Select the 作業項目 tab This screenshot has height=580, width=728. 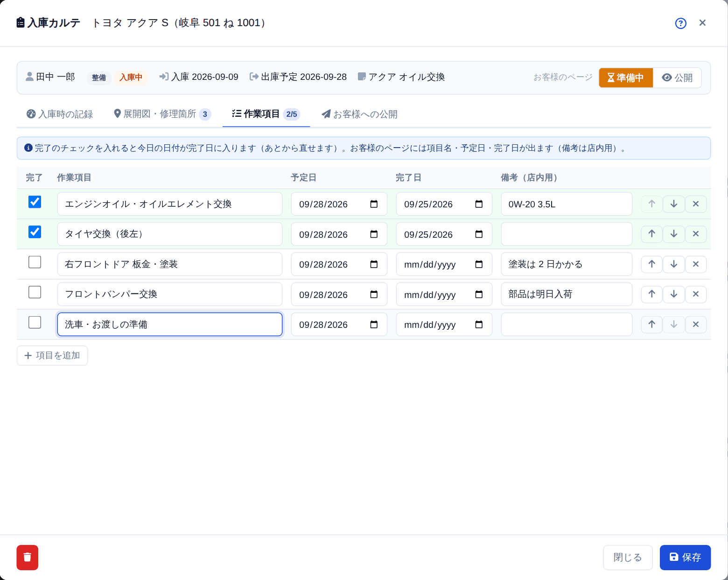[266, 114]
